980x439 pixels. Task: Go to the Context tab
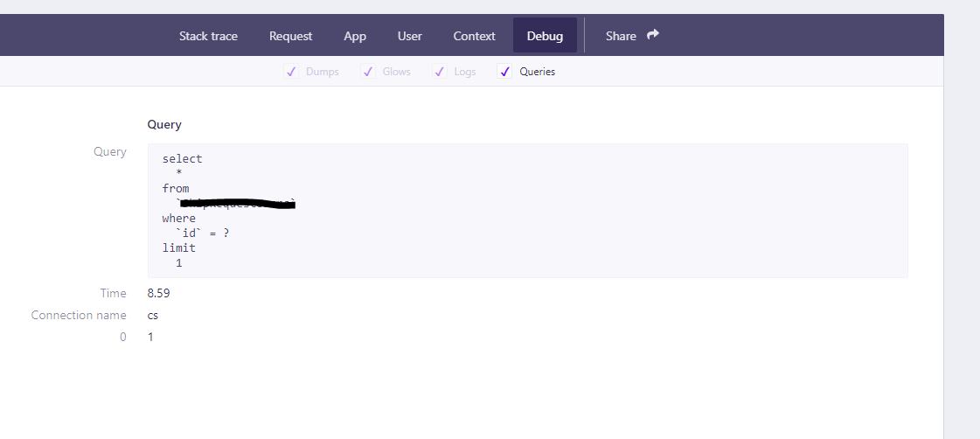pyautogui.click(x=475, y=36)
